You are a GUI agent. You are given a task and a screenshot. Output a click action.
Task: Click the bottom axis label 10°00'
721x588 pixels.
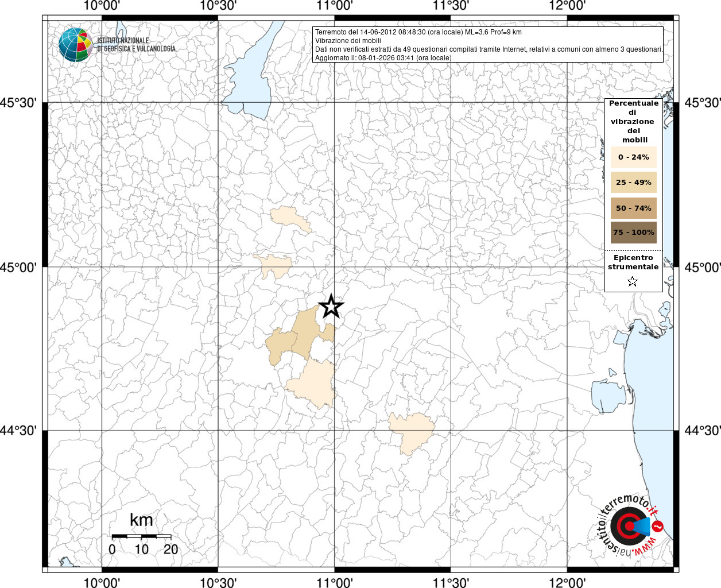102,582
